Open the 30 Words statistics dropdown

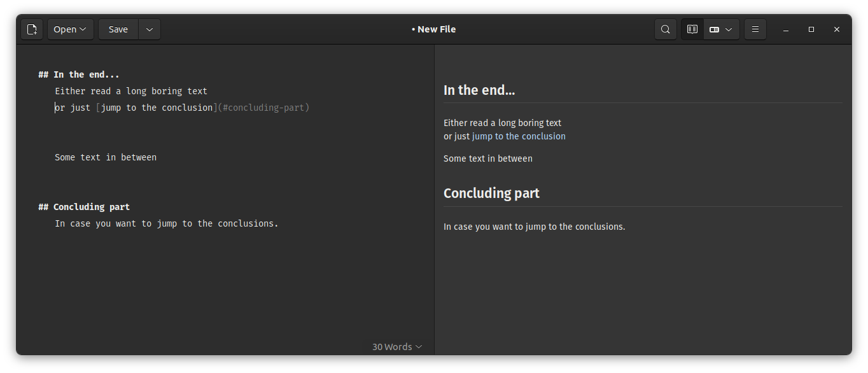[396, 346]
